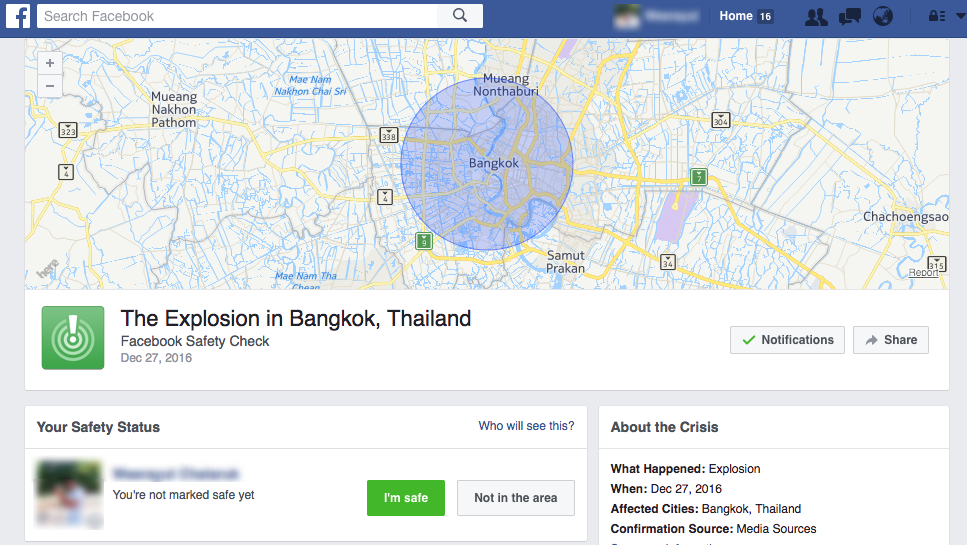Click the Facebook logo icon
Screen dimensions: 967x545
tap(19, 16)
